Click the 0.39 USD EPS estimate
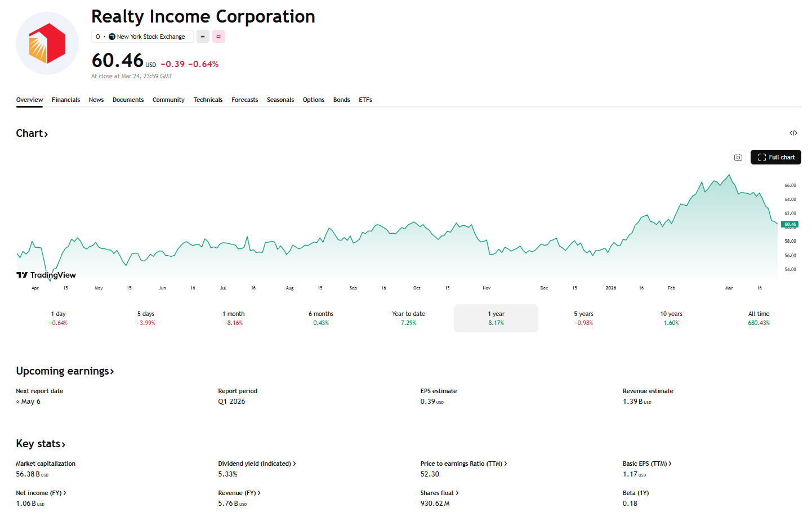 (432, 402)
